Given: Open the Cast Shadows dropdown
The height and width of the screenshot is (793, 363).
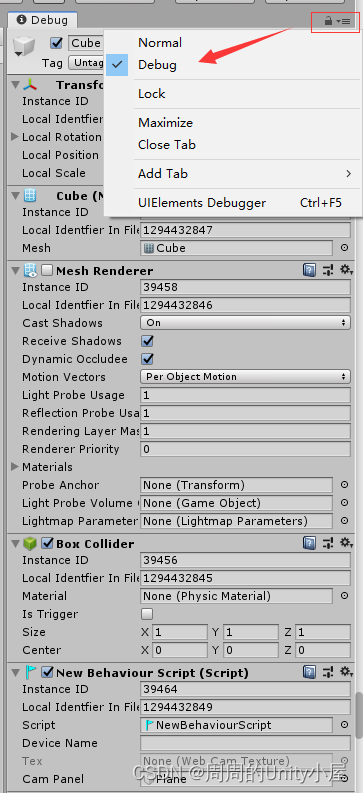Looking at the screenshot, I should click(245, 323).
